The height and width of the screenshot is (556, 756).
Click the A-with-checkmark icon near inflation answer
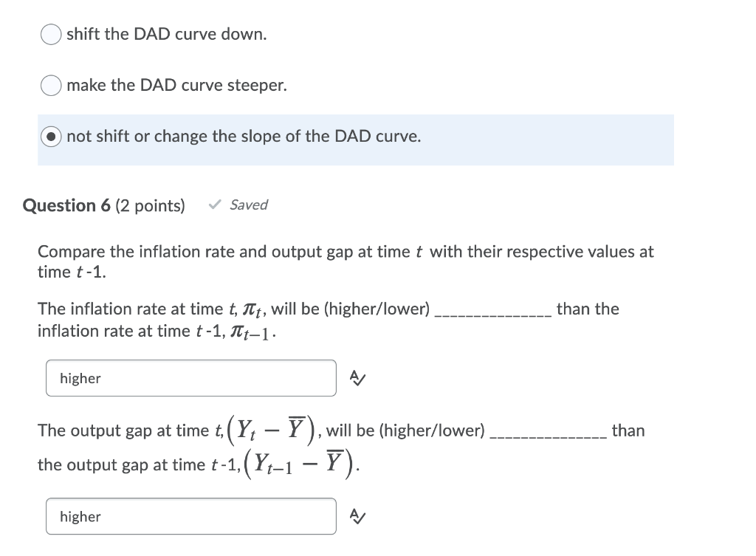click(357, 377)
